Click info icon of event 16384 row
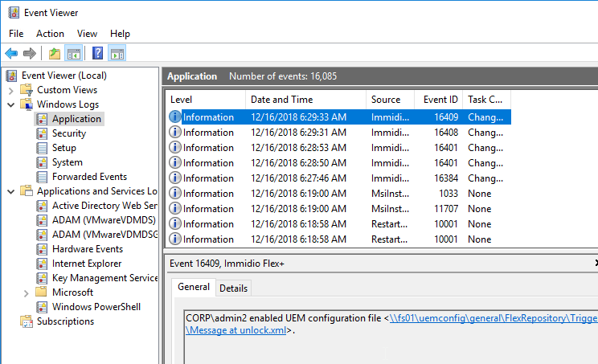598x364 pixels. [174, 178]
